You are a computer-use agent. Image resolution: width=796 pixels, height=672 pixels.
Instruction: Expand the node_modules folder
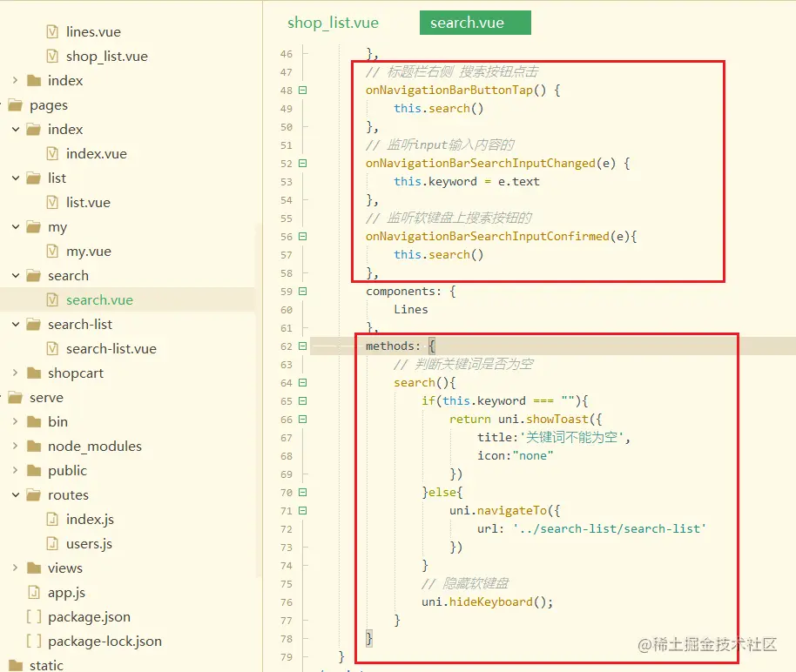pyautogui.click(x=15, y=447)
